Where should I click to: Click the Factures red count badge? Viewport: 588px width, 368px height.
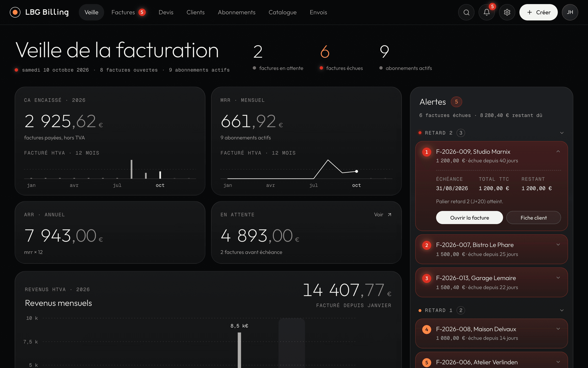pyautogui.click(x=142, y=12)
